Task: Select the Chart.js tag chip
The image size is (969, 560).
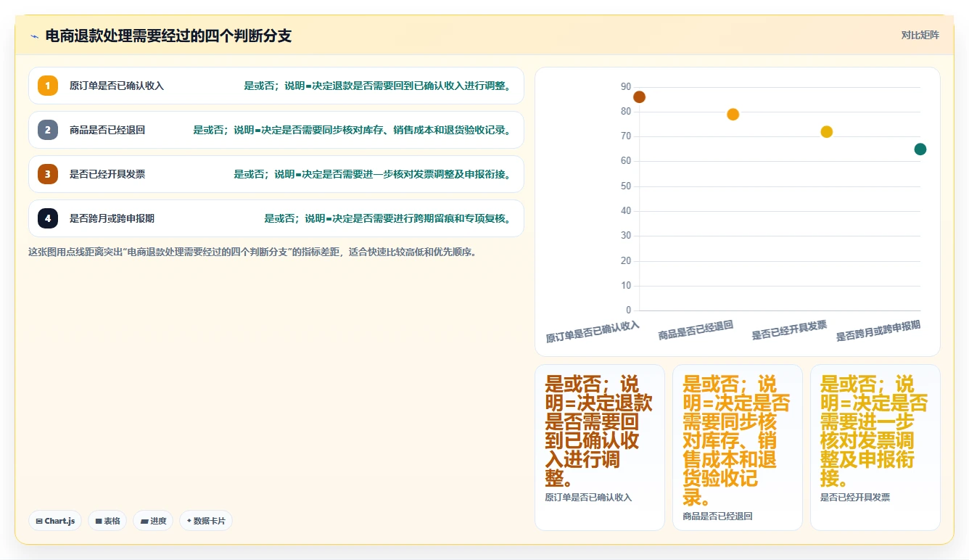Action: pos(55,521)
